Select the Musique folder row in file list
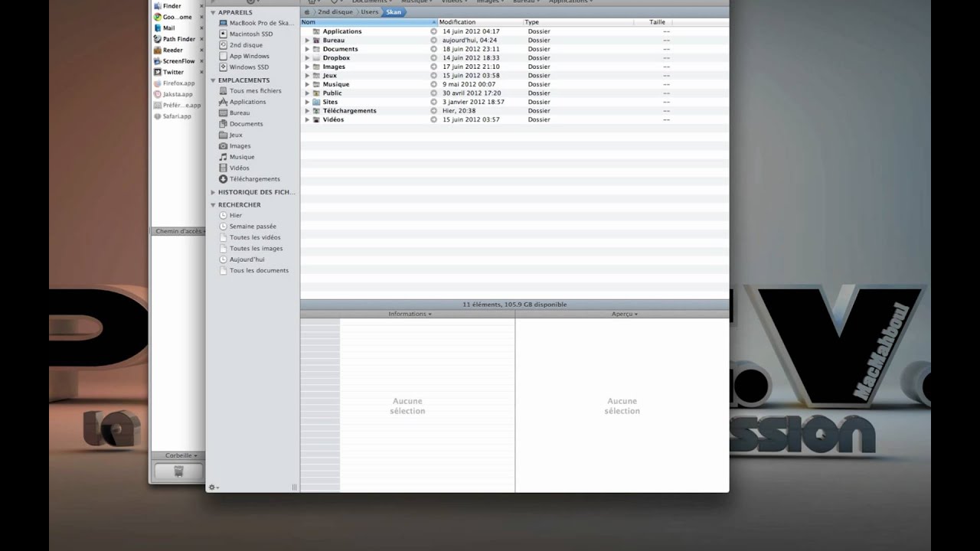980x551 pixels. [514, 84]
